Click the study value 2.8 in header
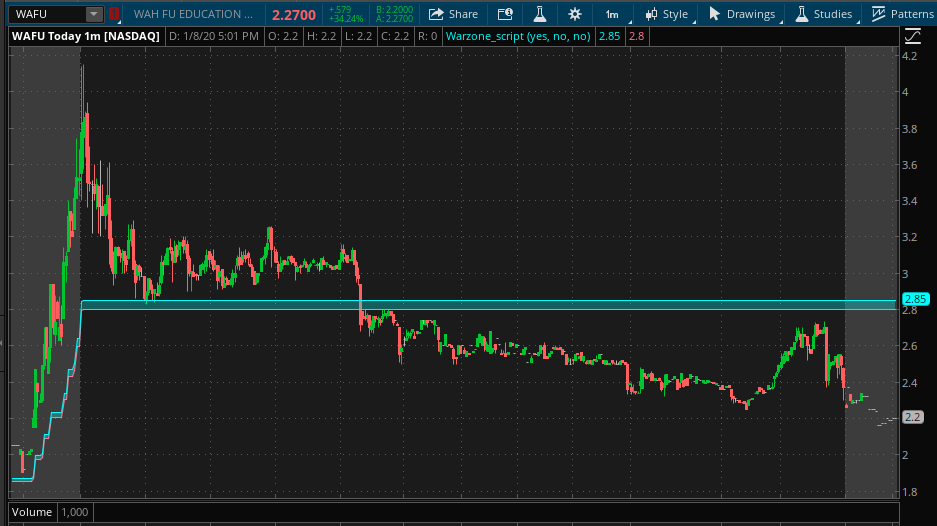Viewport: 937px width, 526px height. (636, 36)
